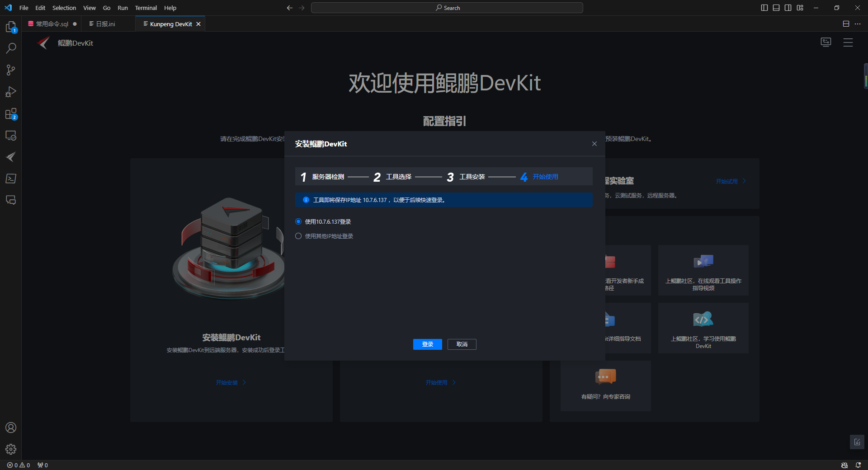Open the tool operation videos card
The height and width of the screenshot is (470, 868).
pos(703,270)
